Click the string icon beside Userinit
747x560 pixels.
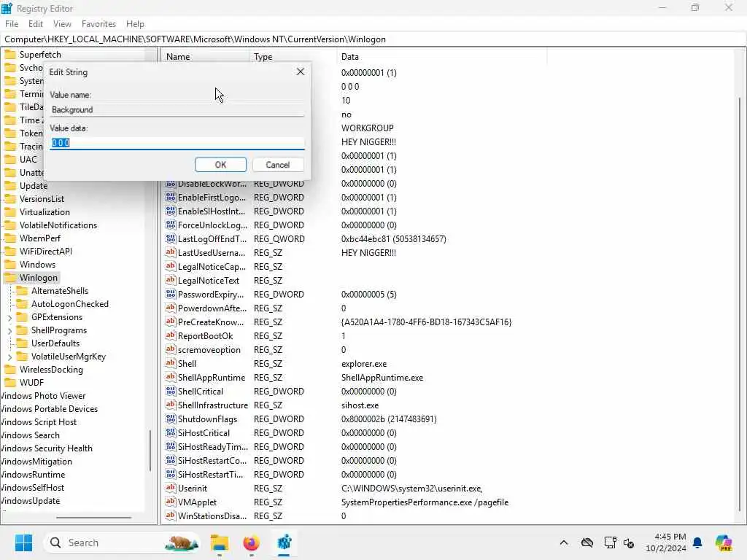pos(170,488)
